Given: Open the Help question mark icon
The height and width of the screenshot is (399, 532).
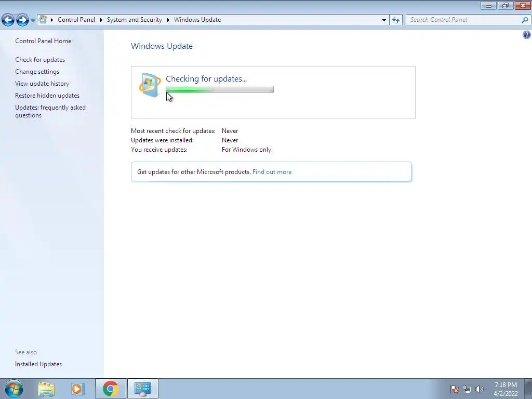Looking at the screenshot, I should click(527, 35).
